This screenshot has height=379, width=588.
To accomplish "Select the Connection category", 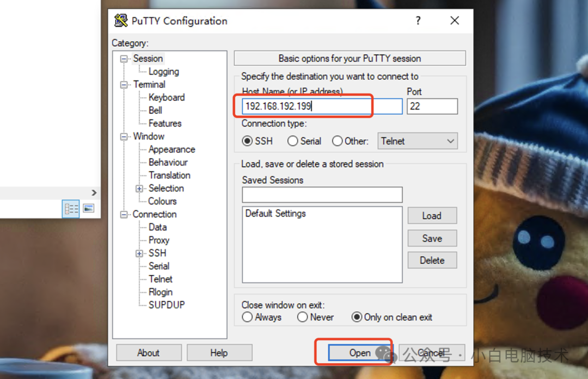I will 155,214.
